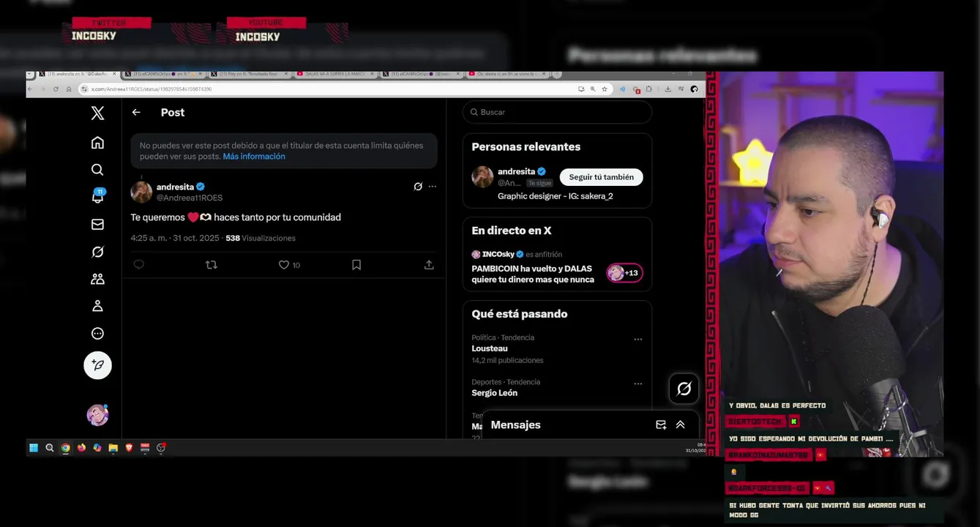Viewport: 980px width, 527px height.
Task: Open Firefox from the taskbar
Action: click(81, 448)
